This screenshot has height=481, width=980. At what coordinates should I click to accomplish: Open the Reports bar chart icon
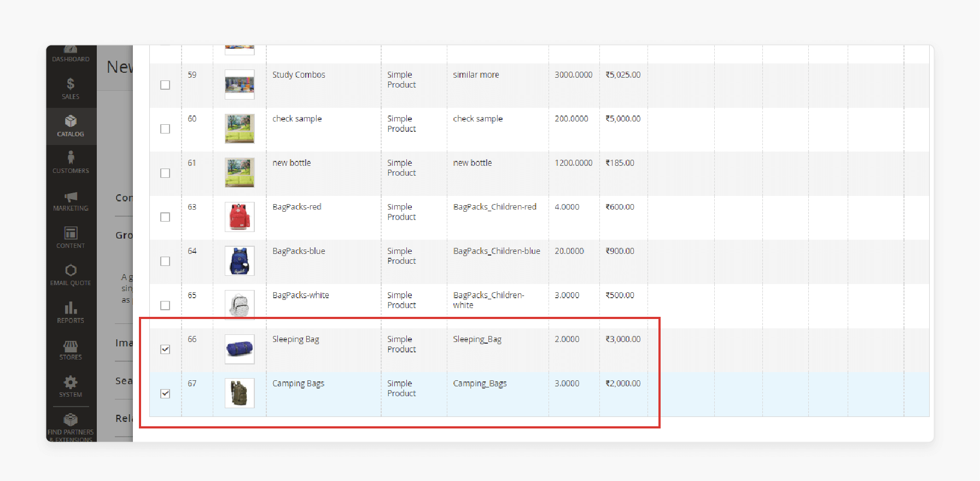[x=71, y=308]
